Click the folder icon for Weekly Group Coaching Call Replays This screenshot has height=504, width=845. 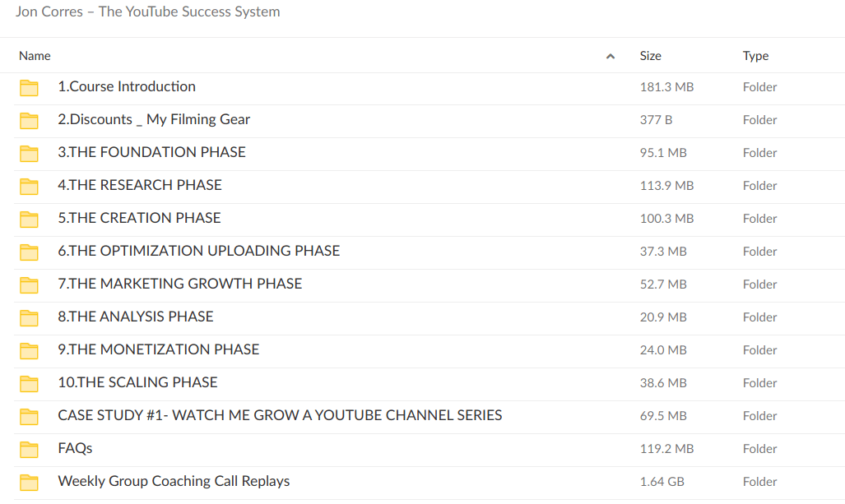click(x=29, y=482)
